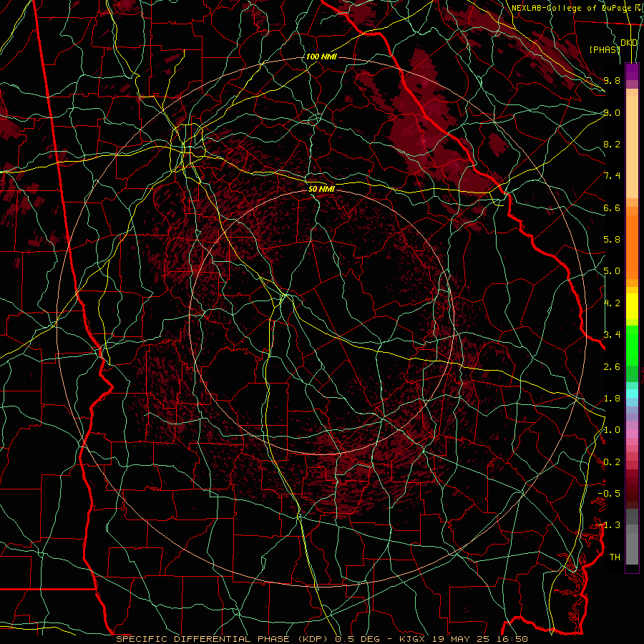Viewport: 644px width, 644px height.
Task: Click the 6.6 scale label
Action: click(612, 208)
